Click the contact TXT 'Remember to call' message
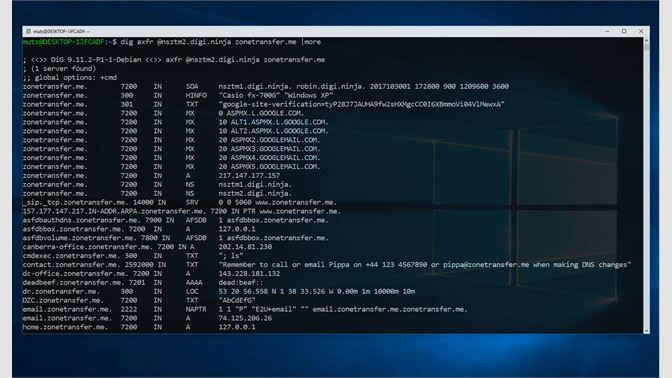 (425, 265)
